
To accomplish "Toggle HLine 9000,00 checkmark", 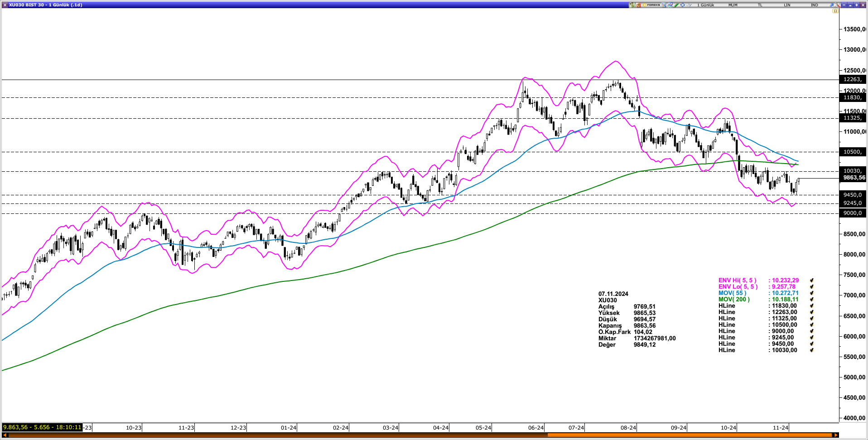I will (x=812, y=331).
